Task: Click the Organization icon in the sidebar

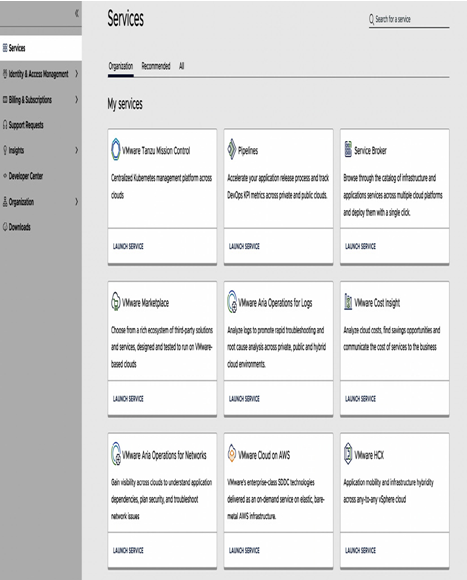Action: [5, 201]
